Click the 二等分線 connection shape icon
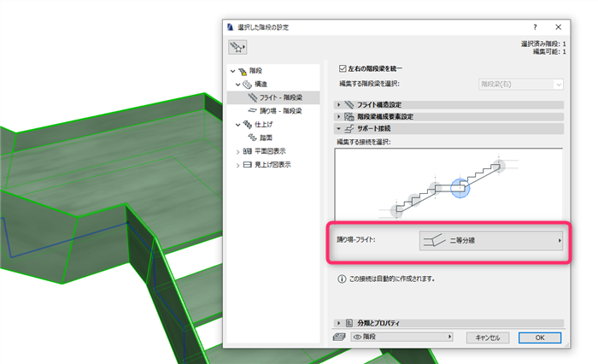598x364 pixels. pos(434,240)
